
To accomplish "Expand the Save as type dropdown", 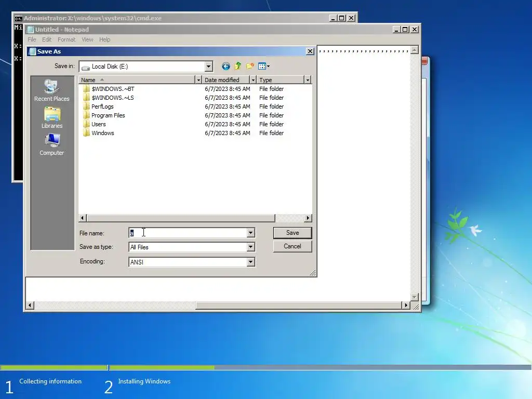I will coord(251,247).
